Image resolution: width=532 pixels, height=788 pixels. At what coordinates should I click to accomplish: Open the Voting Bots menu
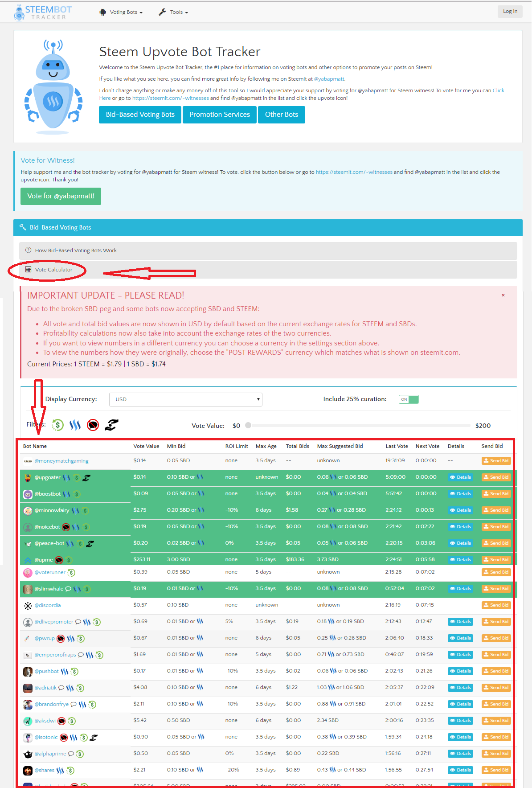coord(121,12)
